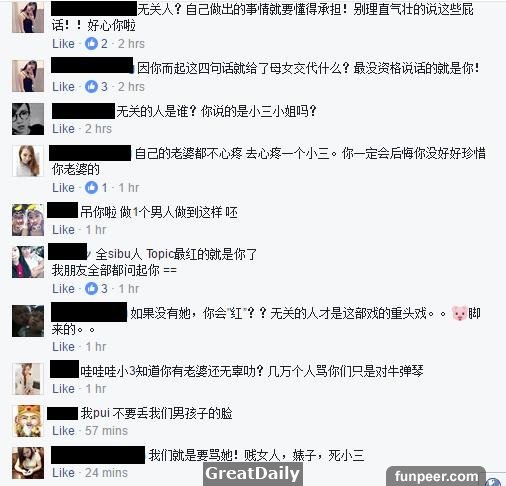Like the comment '如果没有她，你会红'
Viewport: 506px width, 486px height.
point(63,347)
